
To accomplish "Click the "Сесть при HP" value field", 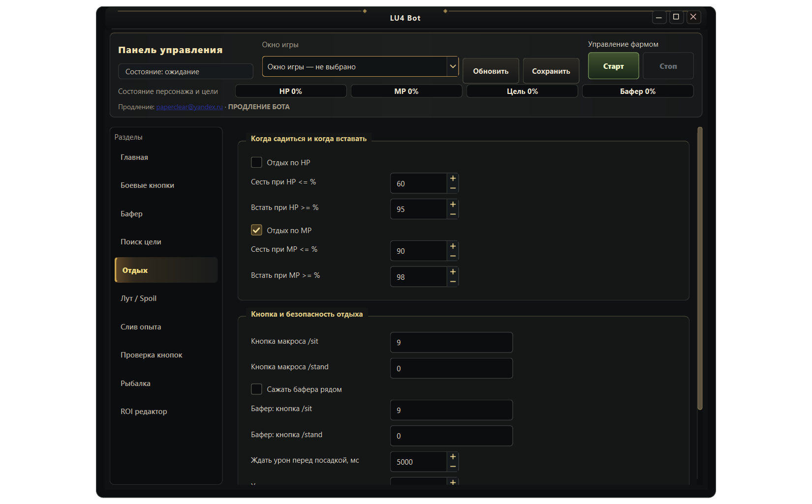I will 419,183.
